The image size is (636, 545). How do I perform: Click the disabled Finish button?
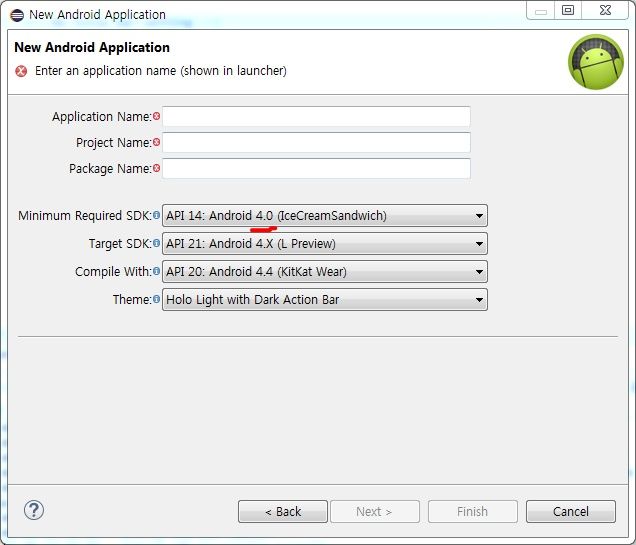click(473, 511)
